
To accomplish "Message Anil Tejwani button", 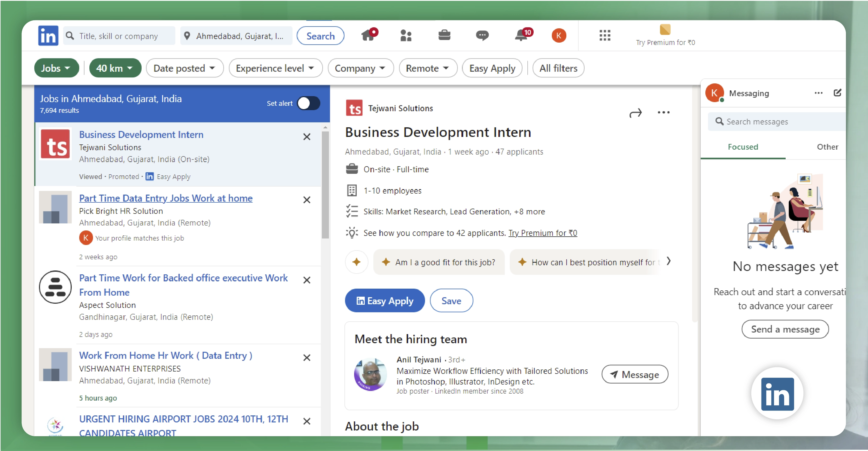I will (635, 374).
